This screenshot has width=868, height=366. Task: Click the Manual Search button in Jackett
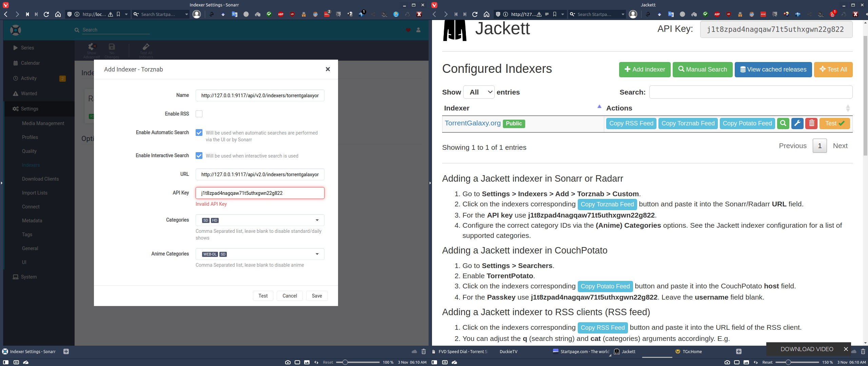click(x=703, y=70)
